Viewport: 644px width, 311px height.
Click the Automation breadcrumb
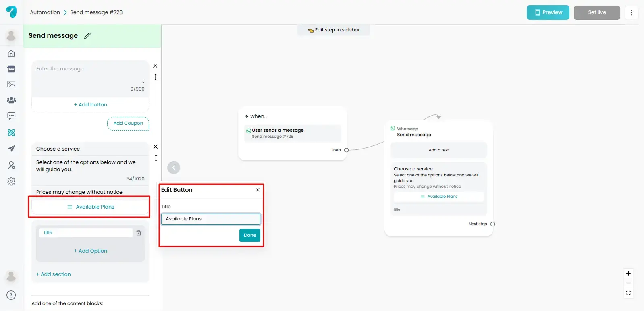(45, 12)
